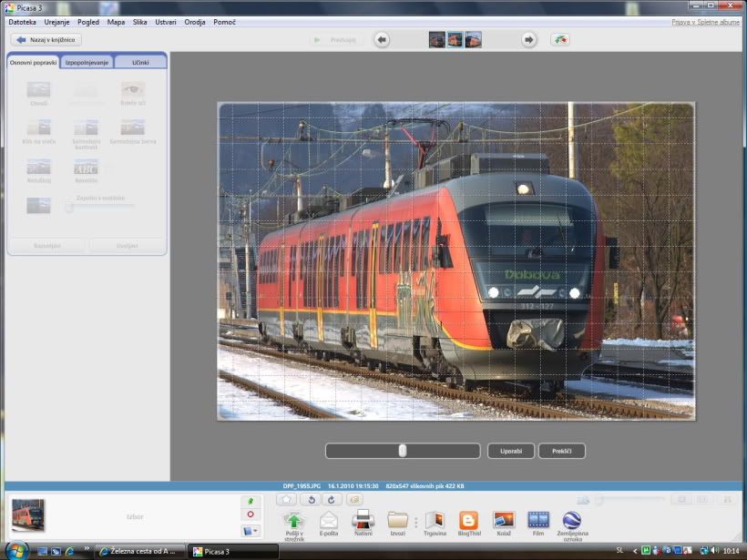Open the Orodja menu
The width and height of the screenshot is (747, 560).
pyautogui.click(x=195, y=21)
